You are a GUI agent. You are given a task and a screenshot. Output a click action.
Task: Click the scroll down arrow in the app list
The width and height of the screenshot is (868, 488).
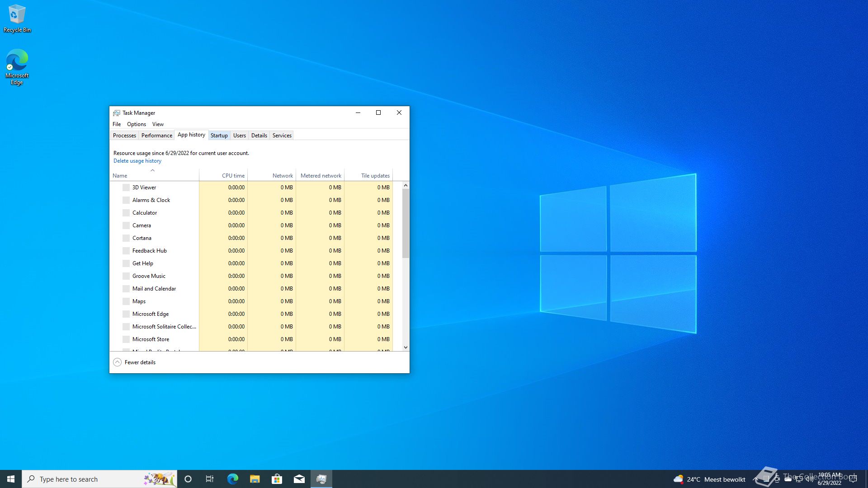(406, 347)
